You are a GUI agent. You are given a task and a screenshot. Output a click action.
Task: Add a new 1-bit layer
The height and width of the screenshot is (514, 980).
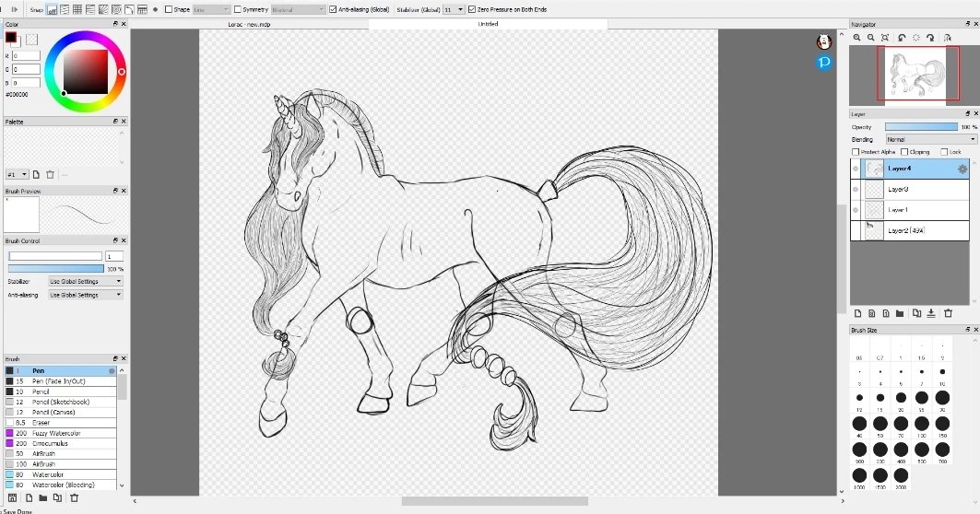tap(886, 313)
